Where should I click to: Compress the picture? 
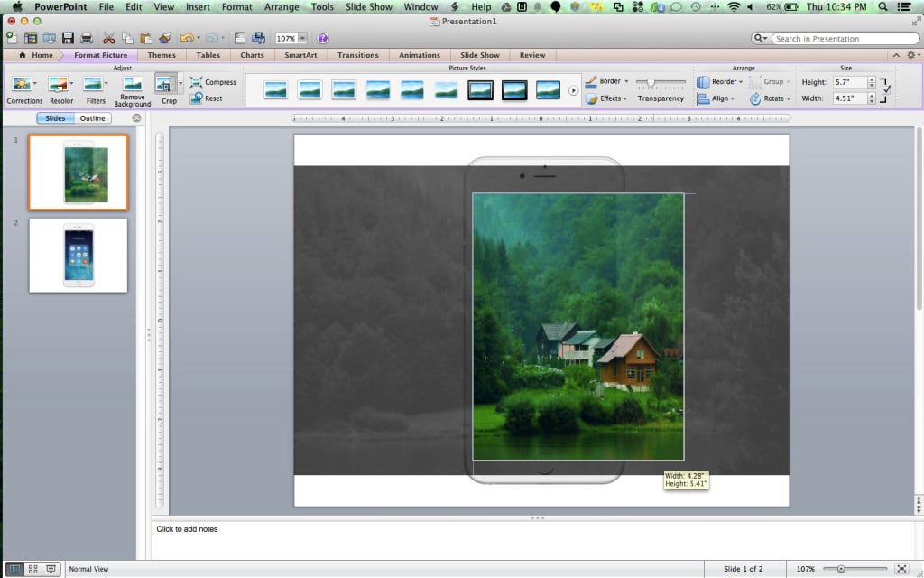213,82
